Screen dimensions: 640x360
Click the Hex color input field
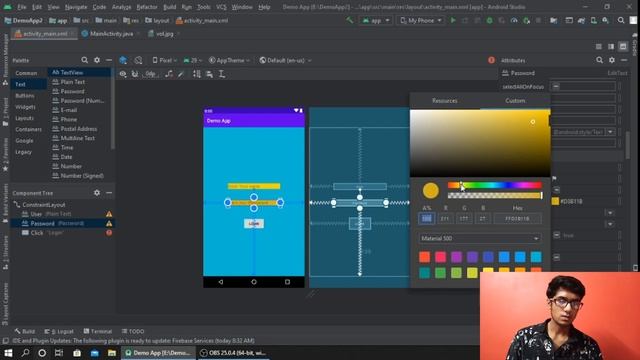tap(518, 219)
